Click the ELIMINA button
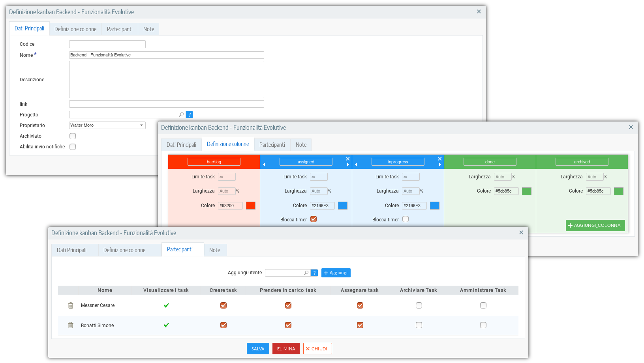Image resolution: width=644 pixels, height=363 pixels. coord(286,349)
